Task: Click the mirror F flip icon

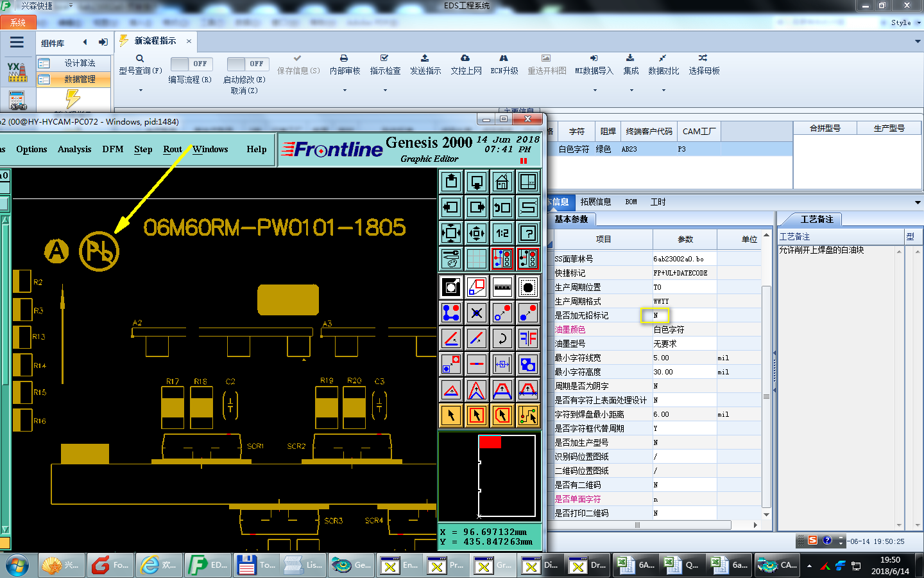Action: tap(528, 338)
